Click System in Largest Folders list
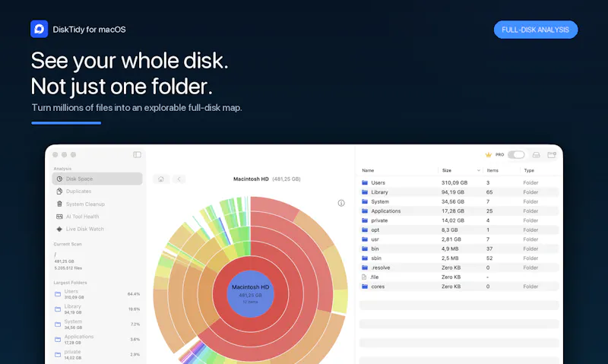608x364 pixels. pos(97,324)
